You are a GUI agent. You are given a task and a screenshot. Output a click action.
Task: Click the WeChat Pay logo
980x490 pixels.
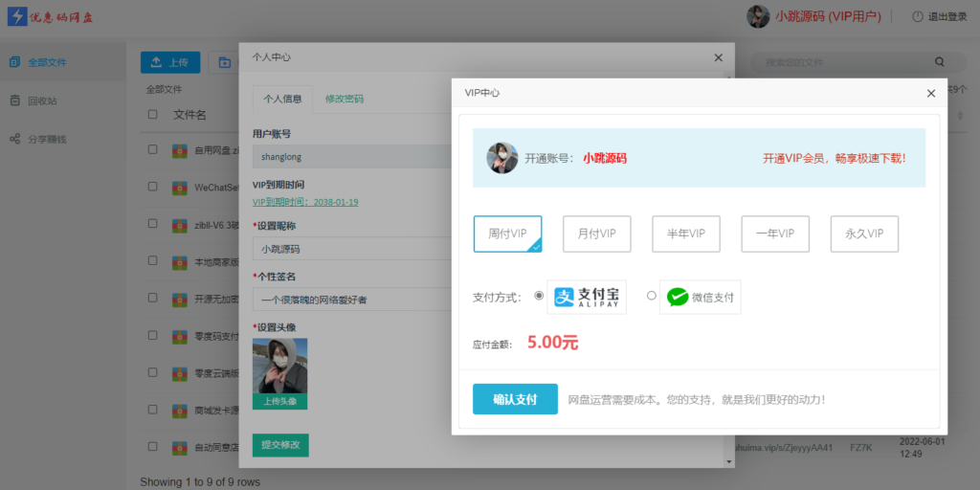(700, 297)
